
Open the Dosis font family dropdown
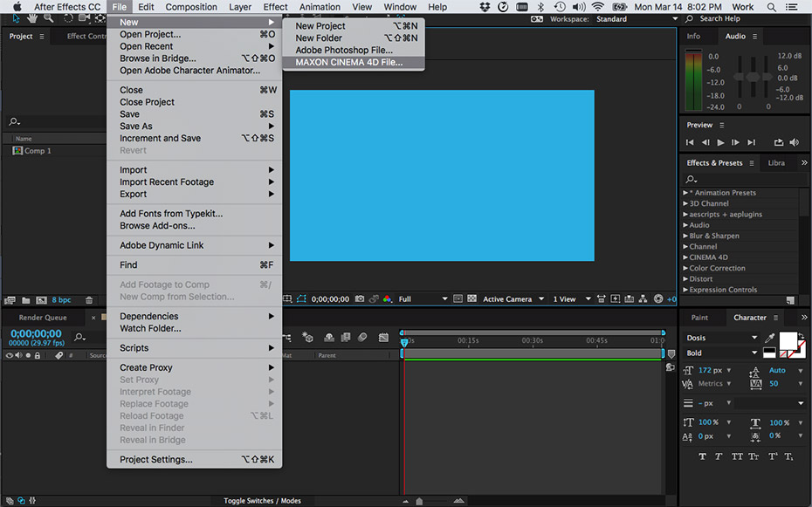coord(754,338)
